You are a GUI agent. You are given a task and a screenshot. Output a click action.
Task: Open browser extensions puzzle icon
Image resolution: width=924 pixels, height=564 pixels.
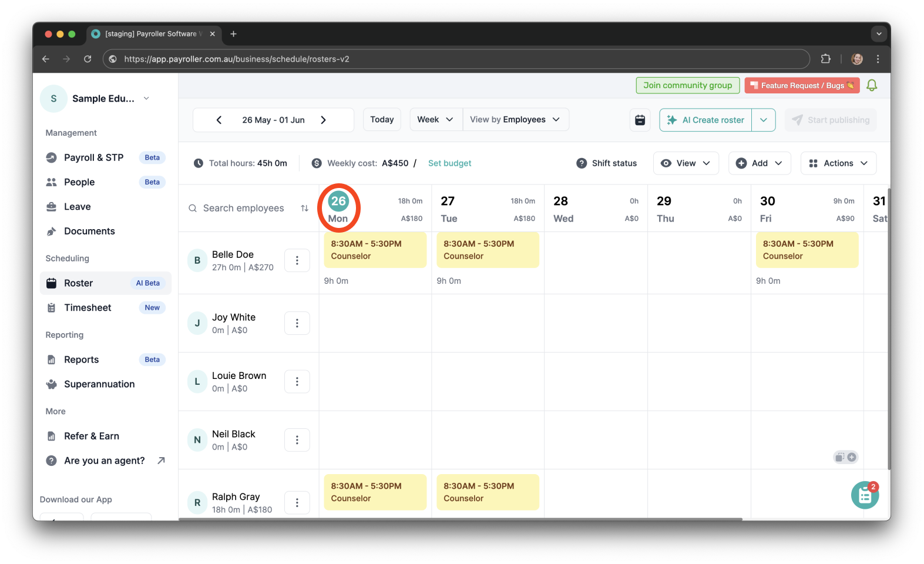(x=825, y=59)
